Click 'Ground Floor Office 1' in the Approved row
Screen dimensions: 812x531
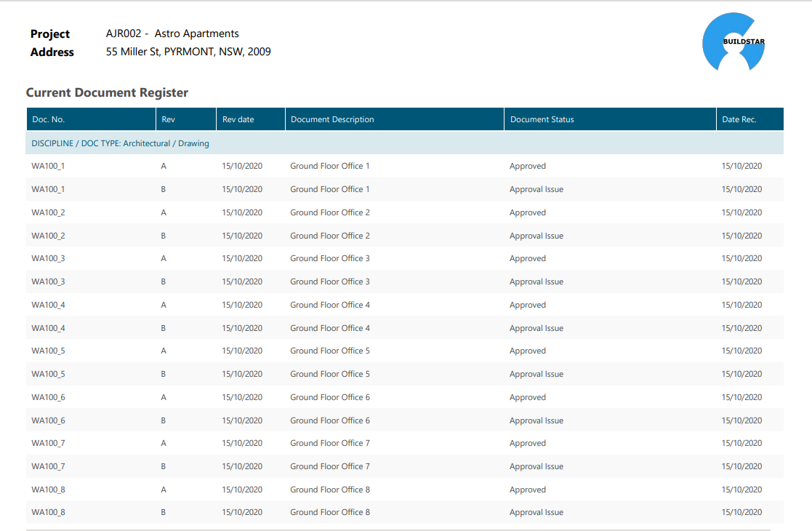[330, 167]
